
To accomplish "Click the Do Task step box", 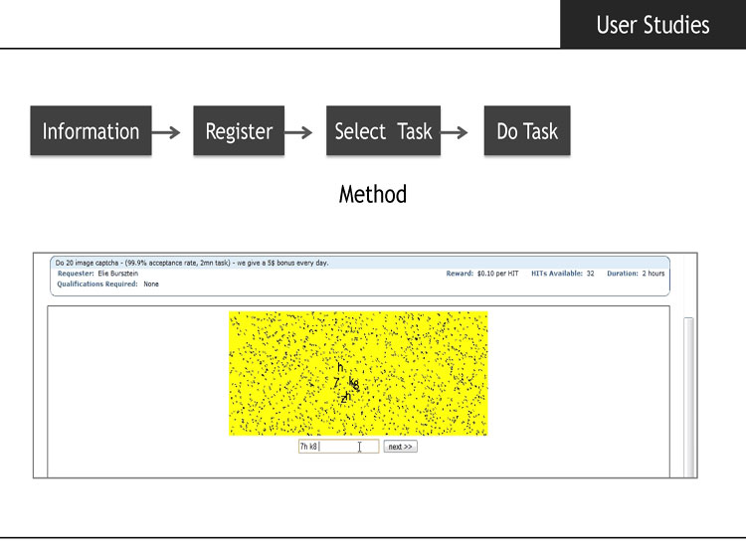I will (x=527, y=131).
